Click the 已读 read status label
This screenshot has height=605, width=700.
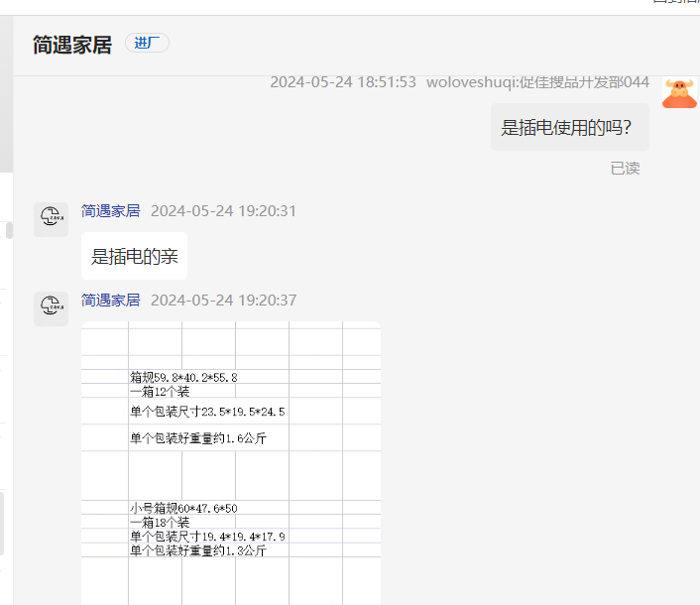click(625, 169)
